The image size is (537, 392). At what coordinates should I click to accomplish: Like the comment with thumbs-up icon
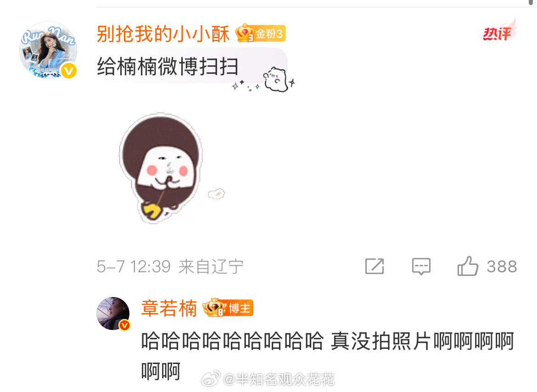[x=468, y=266]
